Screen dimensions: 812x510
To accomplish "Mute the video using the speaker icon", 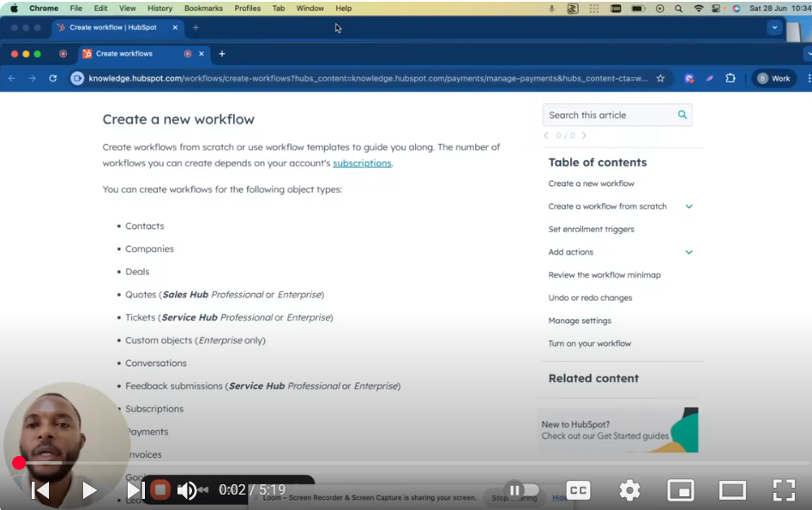I will point(187,489).
